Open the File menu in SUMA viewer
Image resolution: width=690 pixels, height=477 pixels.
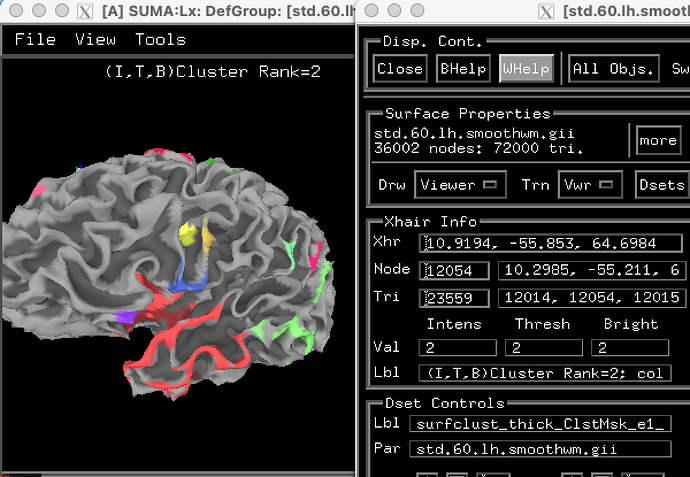coord(35,40)
